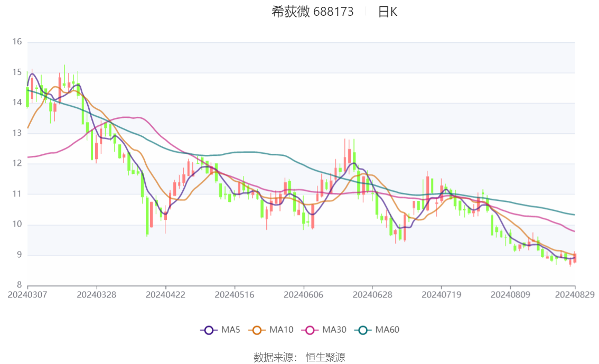Select the 日K subtitle label
Image resolution: width=599 pixels, height=364 pixels.
(388, 12)
